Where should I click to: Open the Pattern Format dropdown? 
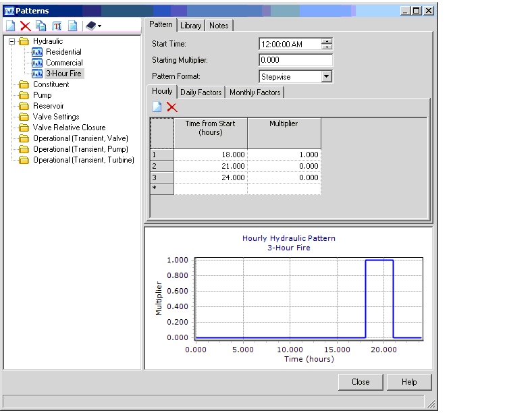tap(327, 77)
